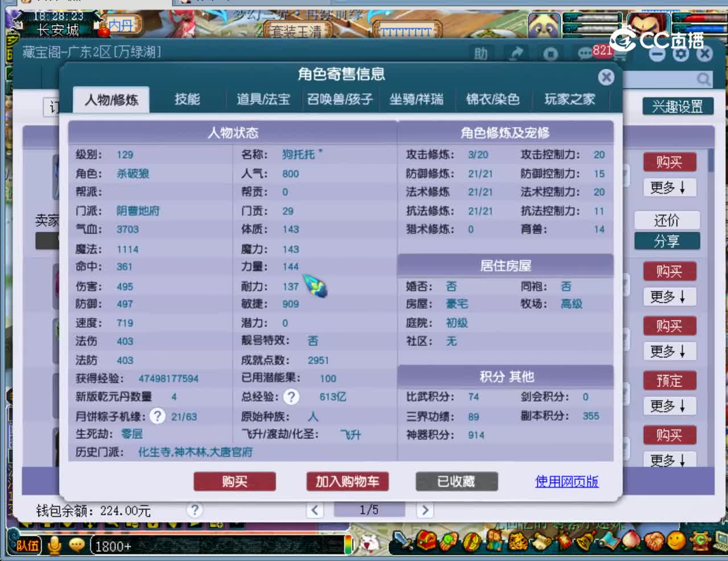Screen dimensions: 728x561
Task: Expand 更多 just below 预定 button
Action: pos(669,406)
